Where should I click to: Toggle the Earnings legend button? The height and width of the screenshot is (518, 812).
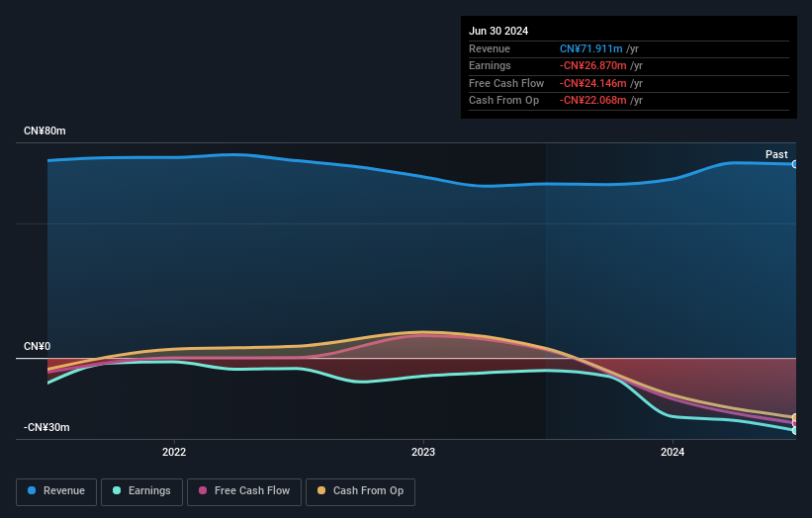[x=141, y=491]
